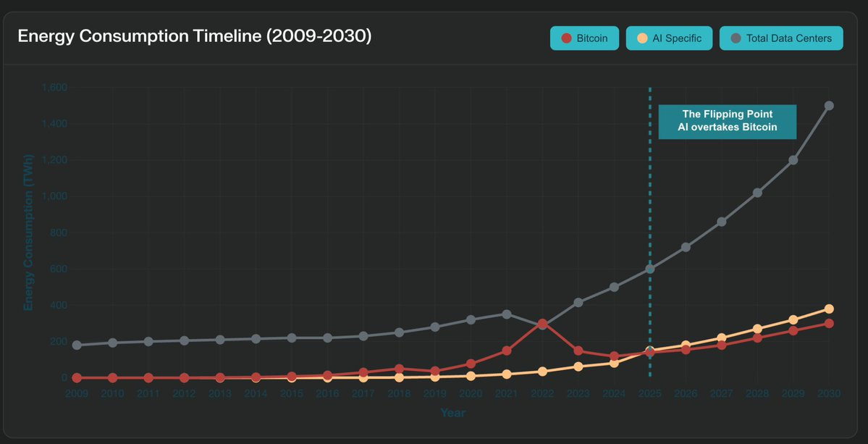Click the 2030 x-axis year label
The height and width of the screenshot is (444, 868).
[829, 393]
